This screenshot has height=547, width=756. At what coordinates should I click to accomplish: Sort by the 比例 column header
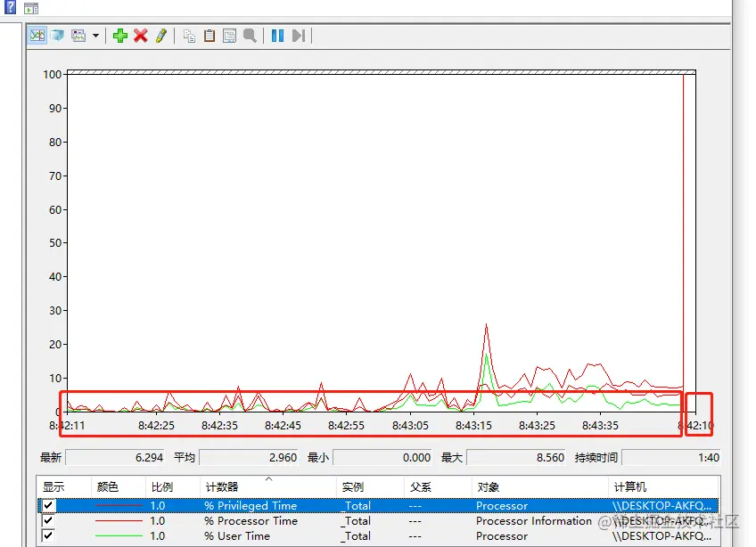[161, 486]
